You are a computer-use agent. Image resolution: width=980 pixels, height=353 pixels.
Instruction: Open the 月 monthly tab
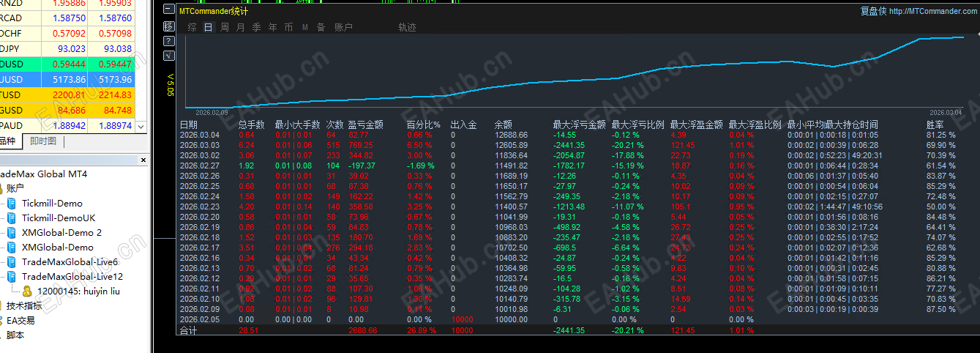[x=241, y=27]
